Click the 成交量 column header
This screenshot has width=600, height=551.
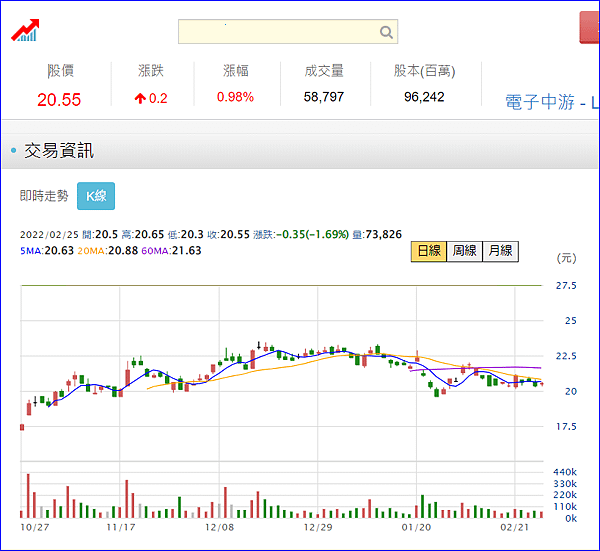(x=324, y=71)
